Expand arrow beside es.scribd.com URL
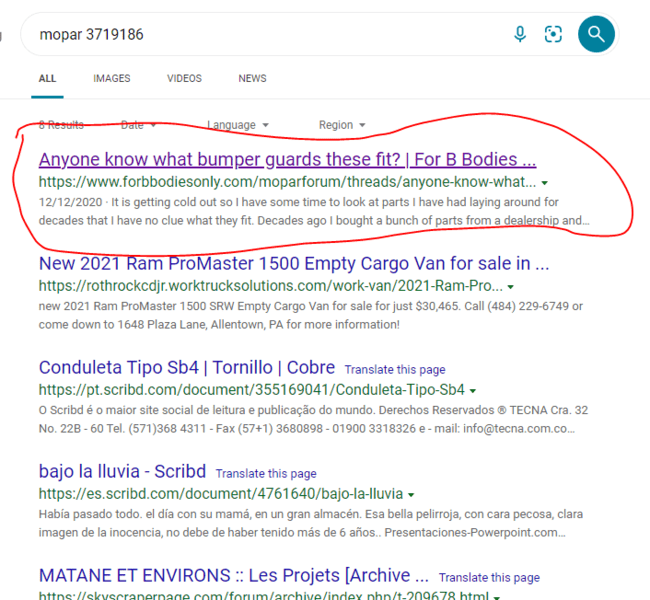 (411, 494)
